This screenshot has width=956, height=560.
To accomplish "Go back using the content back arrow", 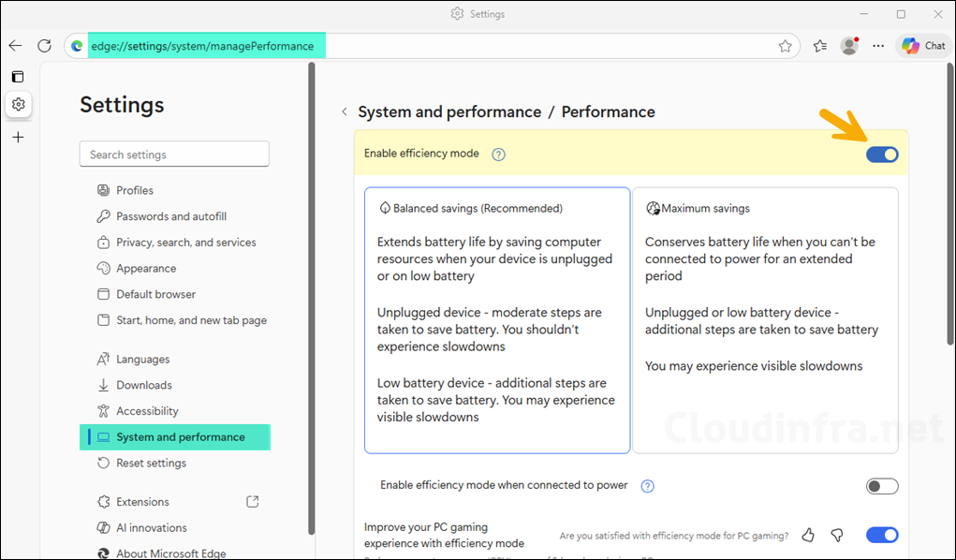I will [345, 111].
